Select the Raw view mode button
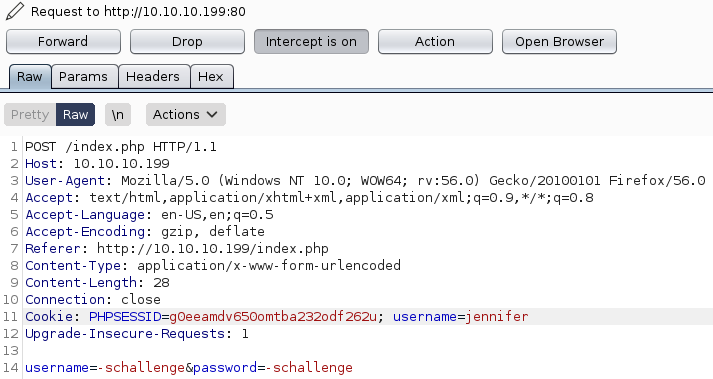This screenshot has height=379, width=713. tap(75, 115)
